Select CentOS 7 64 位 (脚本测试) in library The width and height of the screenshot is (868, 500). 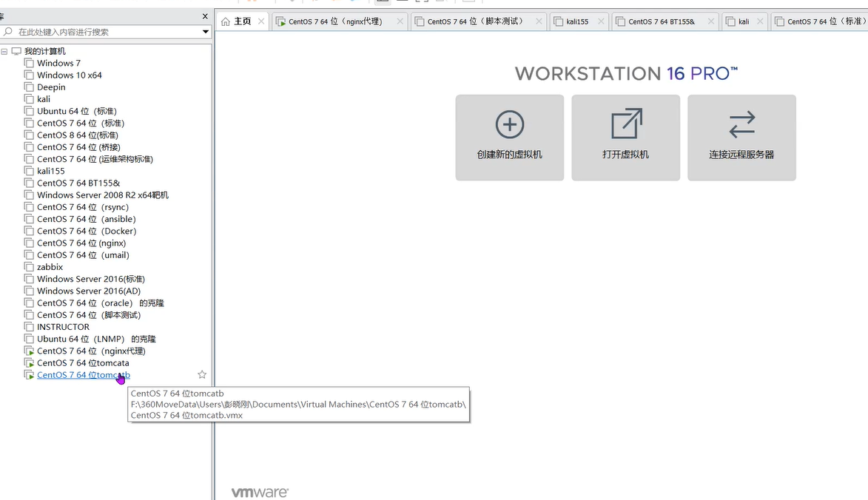[x=89, y=314]
